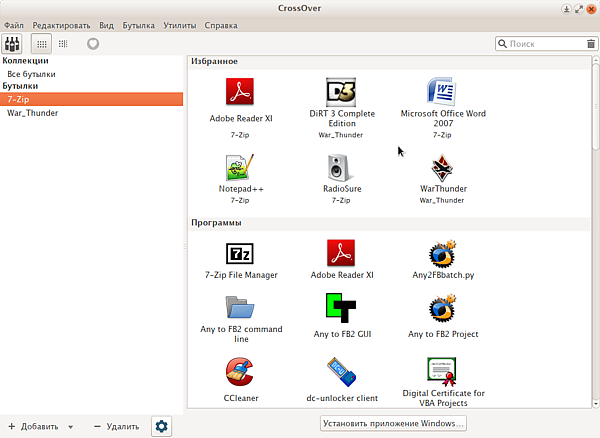Image resolution: width=600 pixels, height=438 pixels.
Task: Open the RadioSure speaker icon
Action: click(339, 168)
